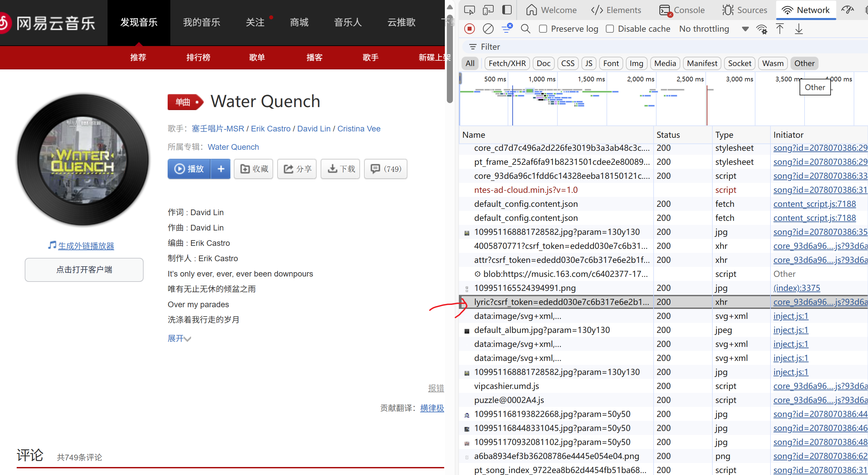This screenshot has height=475, width=868.
Task: Click the inspect element picker icon
Action: coord(469,10)
